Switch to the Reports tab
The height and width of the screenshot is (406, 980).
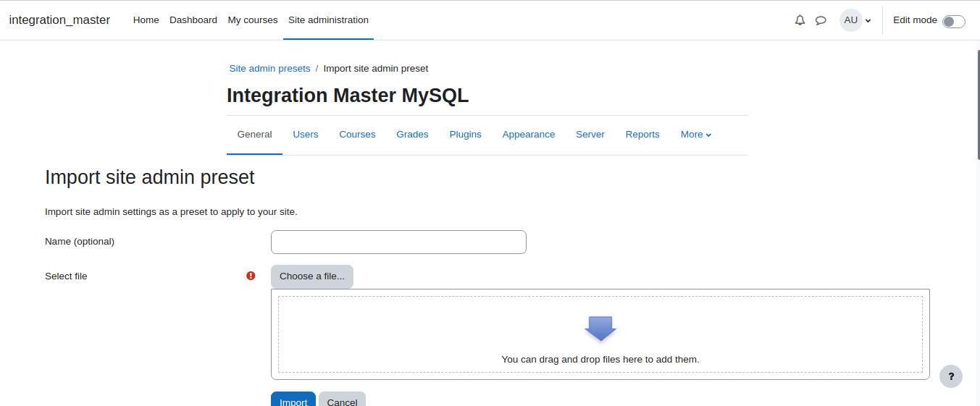[x=642, y=135]
